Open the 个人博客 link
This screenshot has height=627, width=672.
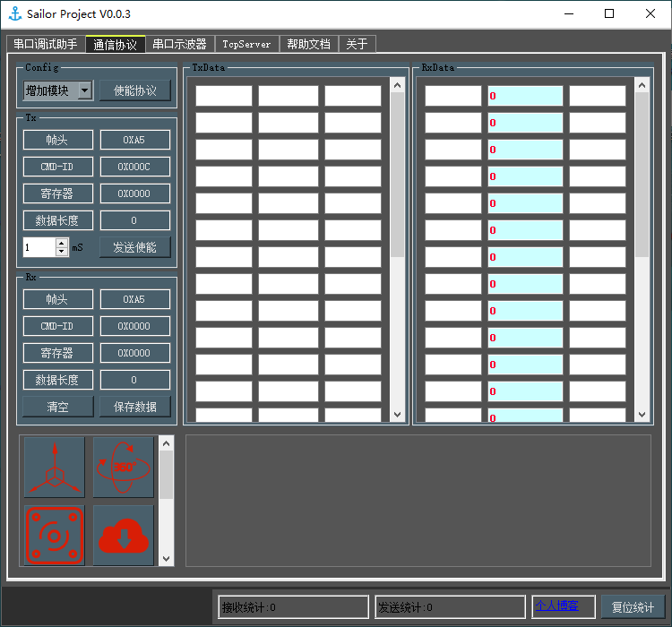click(x=556, y=606)
